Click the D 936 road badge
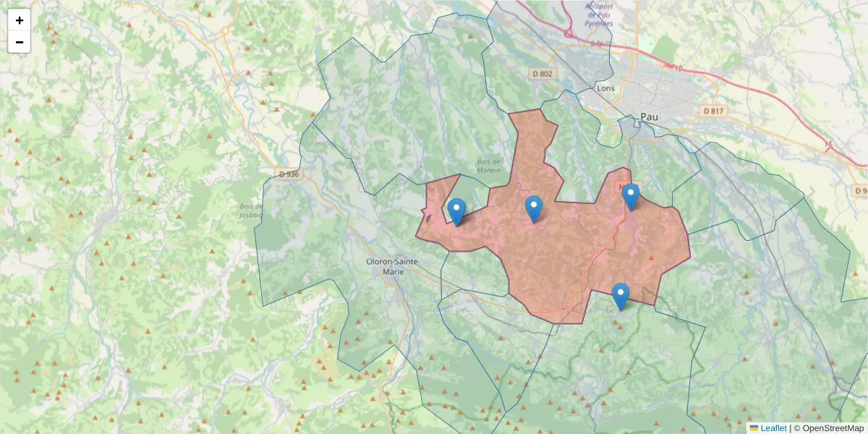 (289, 174)
